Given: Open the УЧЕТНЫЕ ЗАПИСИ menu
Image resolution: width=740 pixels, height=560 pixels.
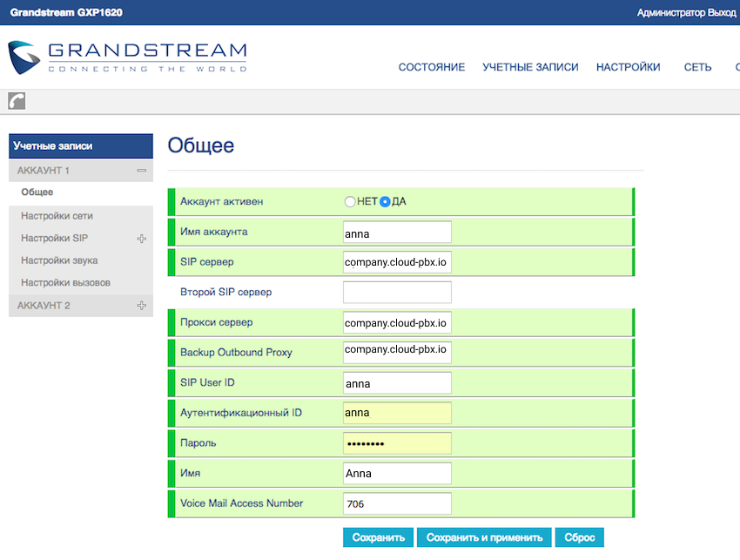Looking at the screenshot, I should (530, 67).
